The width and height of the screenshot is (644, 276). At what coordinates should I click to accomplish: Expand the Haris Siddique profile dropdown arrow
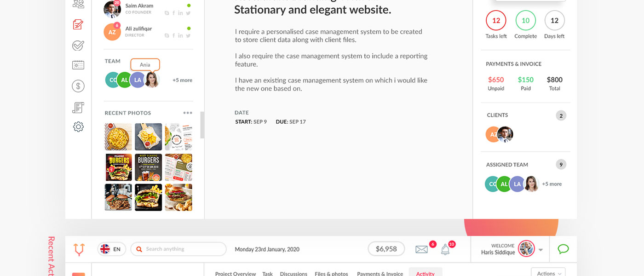coord(540,250)
